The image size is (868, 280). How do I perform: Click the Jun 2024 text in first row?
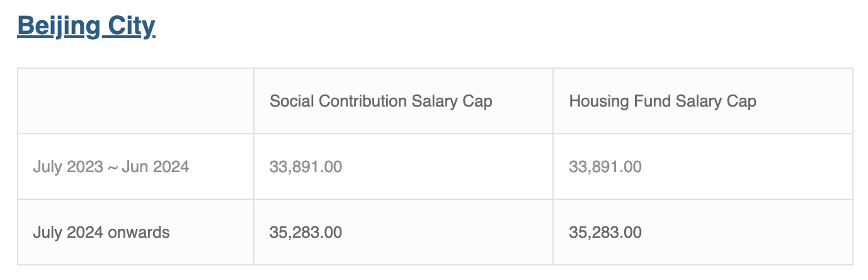pos(156,167)
